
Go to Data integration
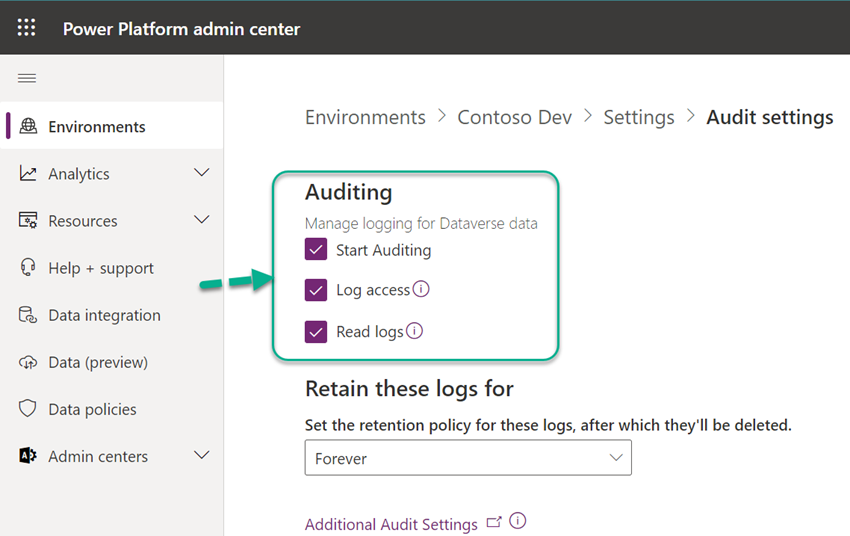tap(112, 315)
